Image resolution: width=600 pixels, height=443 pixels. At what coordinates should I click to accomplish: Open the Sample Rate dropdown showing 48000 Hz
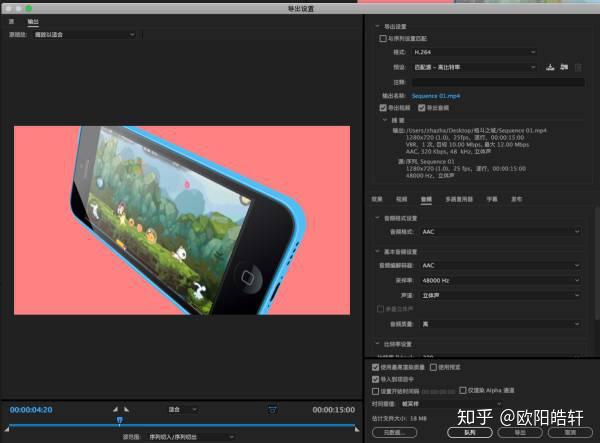[501, 280]
